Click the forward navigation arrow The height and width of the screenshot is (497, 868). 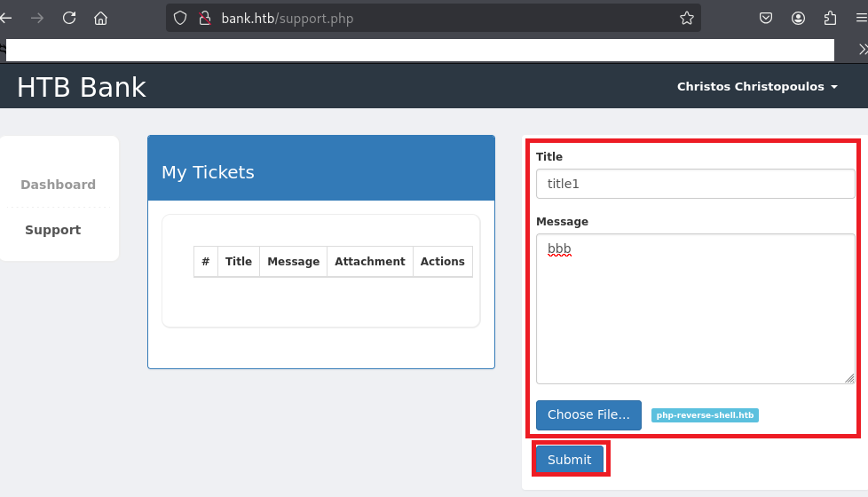(x=37, y=18)
